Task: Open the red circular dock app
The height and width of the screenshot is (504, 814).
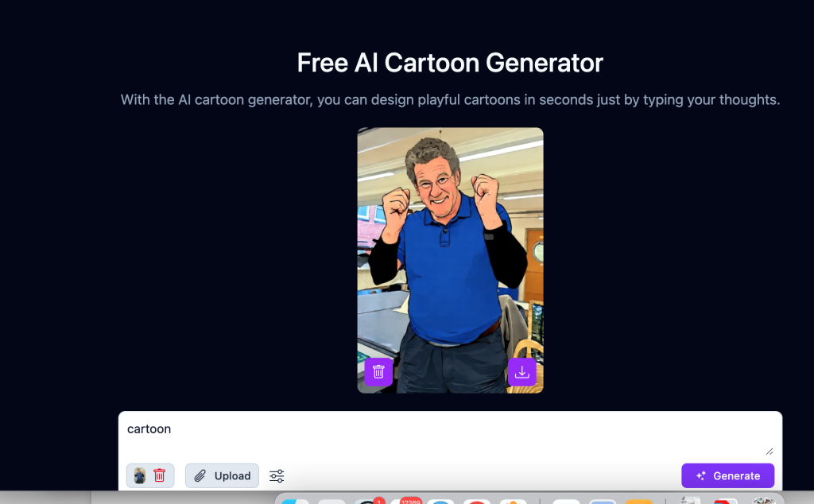Action: coord(477,502)
